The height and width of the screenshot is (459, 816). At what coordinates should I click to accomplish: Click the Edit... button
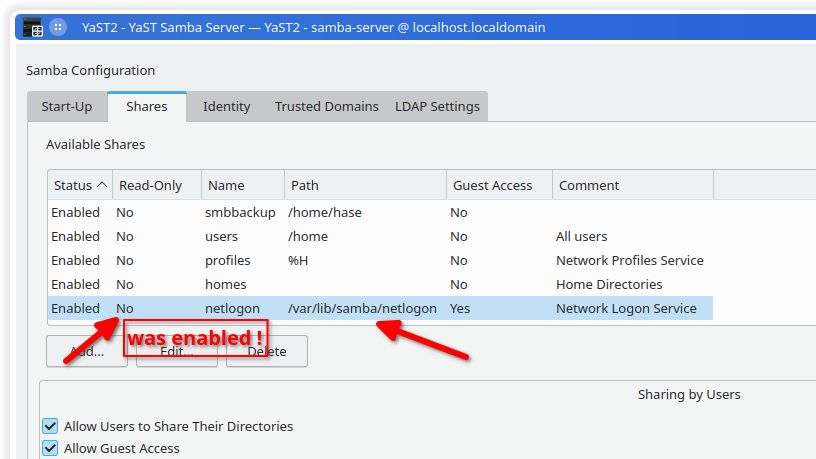click(x=177, y=351)
